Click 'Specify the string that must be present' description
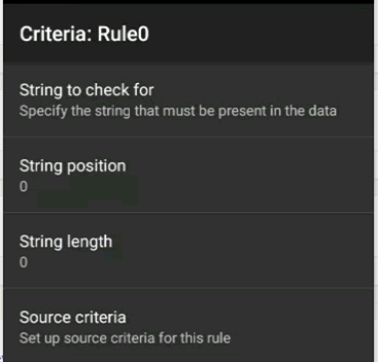The height and width of the screenshot is (362, 378). click(178, 111)
